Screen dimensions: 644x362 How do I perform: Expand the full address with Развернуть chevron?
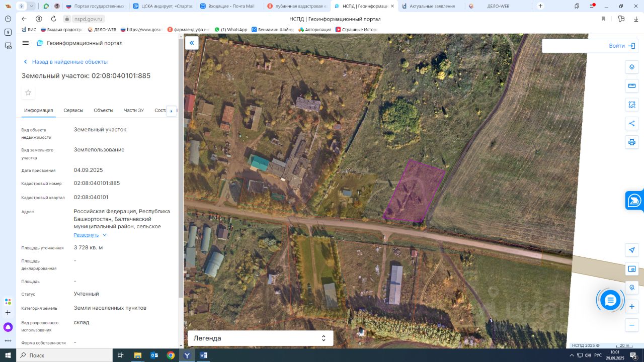(105, 235)
